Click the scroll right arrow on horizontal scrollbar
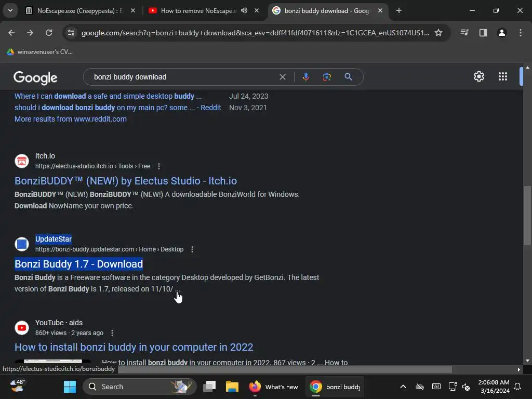 click(x=519, y=370)
